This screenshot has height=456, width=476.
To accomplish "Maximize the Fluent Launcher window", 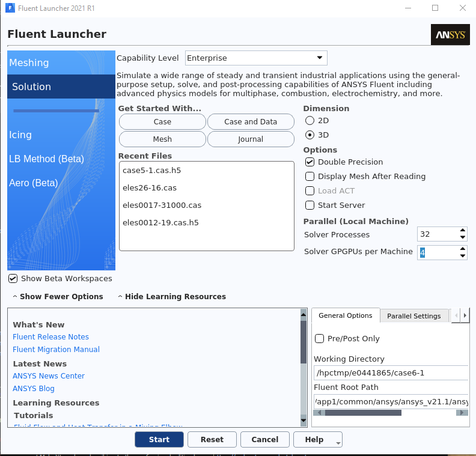I will [x=435, y=8].
